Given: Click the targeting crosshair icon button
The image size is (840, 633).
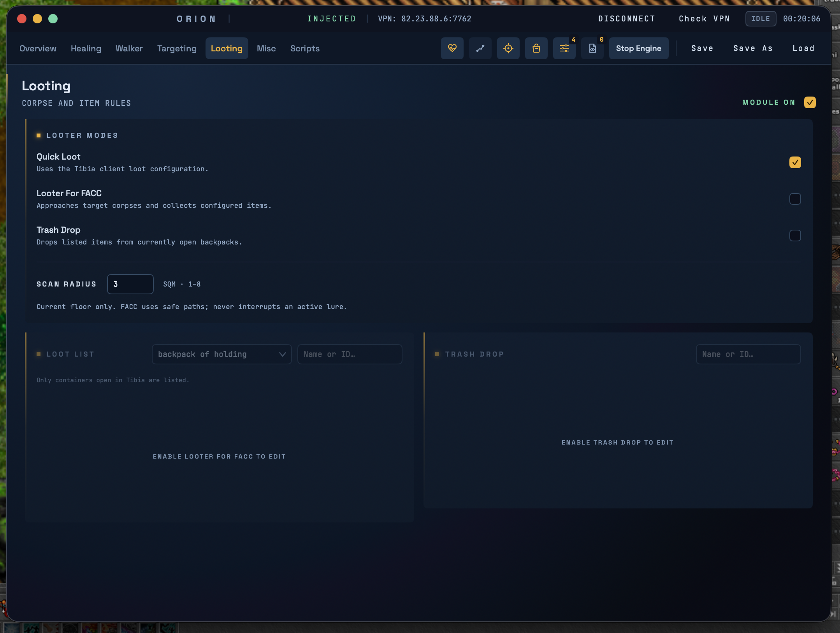Looking at the screenshot, I should pos(508,48).
